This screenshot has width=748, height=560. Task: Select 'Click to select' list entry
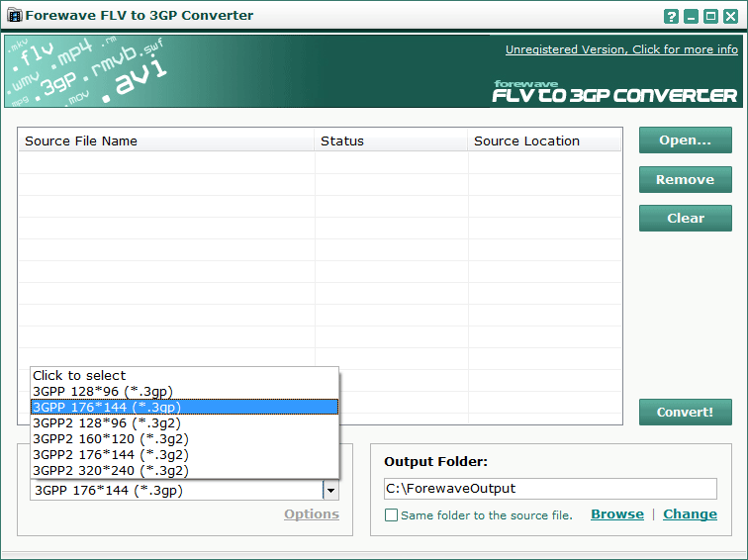coord(185,375)
